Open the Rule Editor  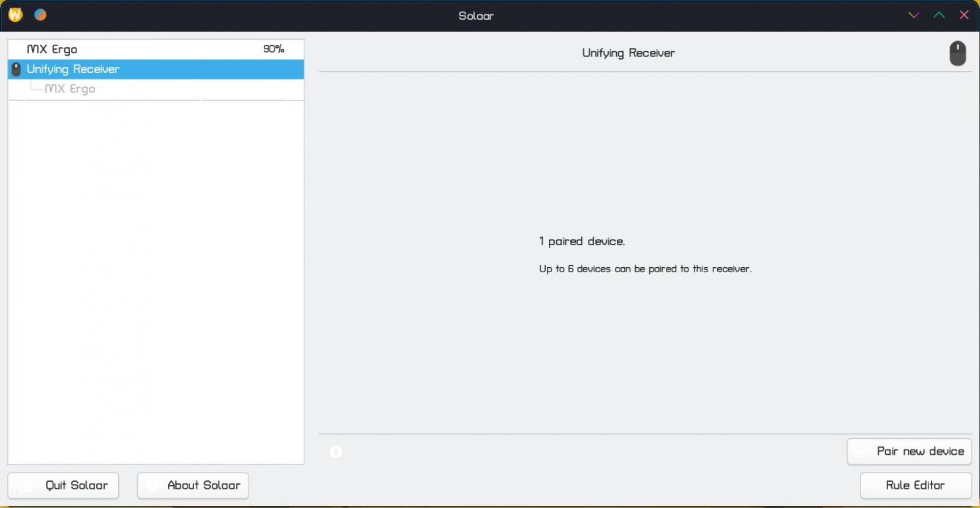(x=916, y=485)
